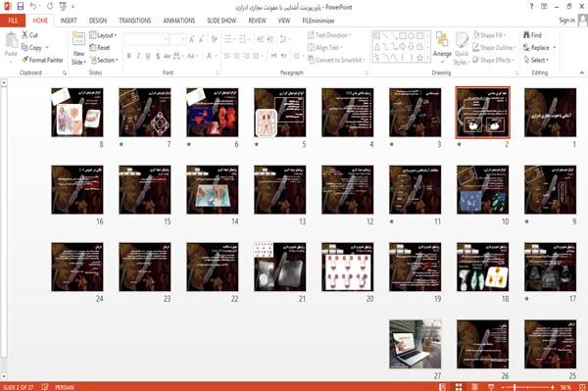Click Clear All Formatting icon

214,39
